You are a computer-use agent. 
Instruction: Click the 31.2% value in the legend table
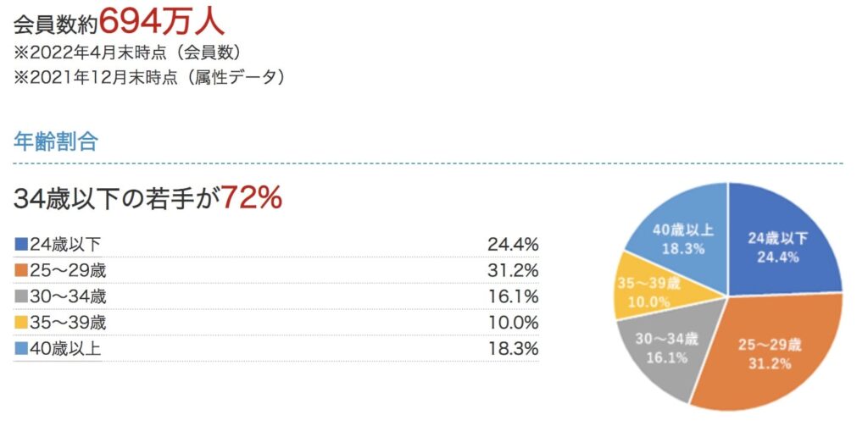pyautogui.click(x=513, y=271)
